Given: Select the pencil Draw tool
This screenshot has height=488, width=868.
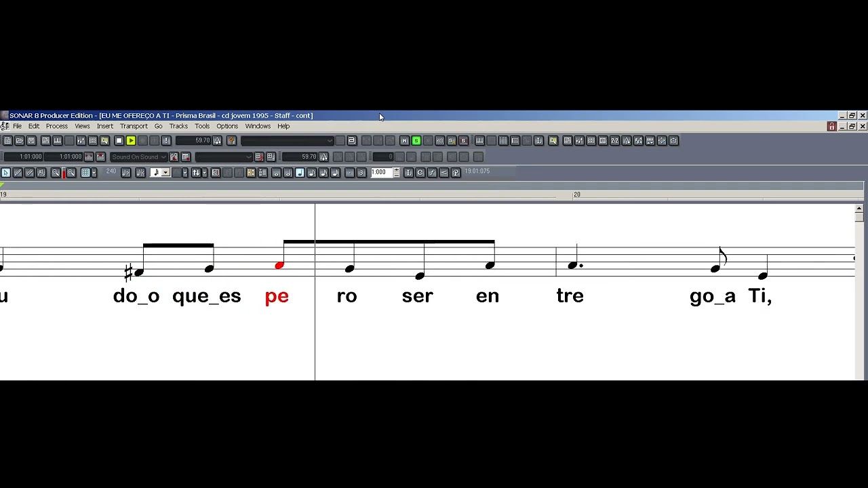Looking at the screenshot, I should (x=18, y=173).
